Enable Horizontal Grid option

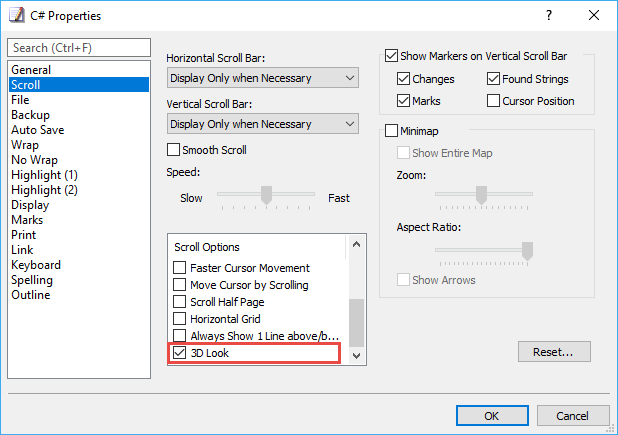(179, 318)
